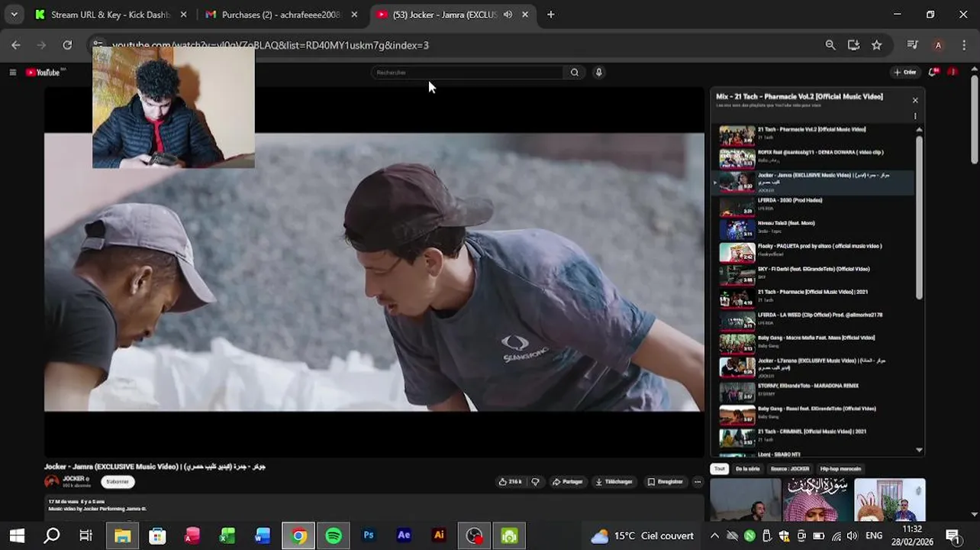Open Chrome zoom magnifier icon in address bar
This screenshot has width=980, height=550.
(830, 45)
